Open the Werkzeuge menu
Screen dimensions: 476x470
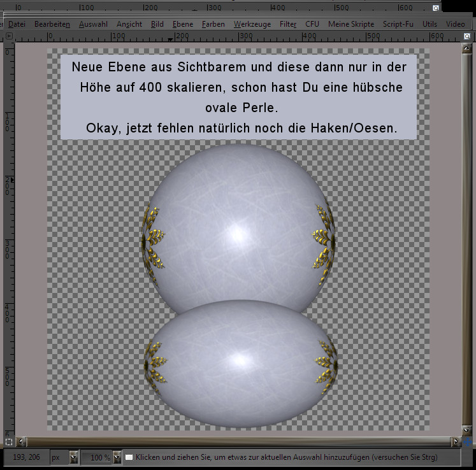click(252, 24)
